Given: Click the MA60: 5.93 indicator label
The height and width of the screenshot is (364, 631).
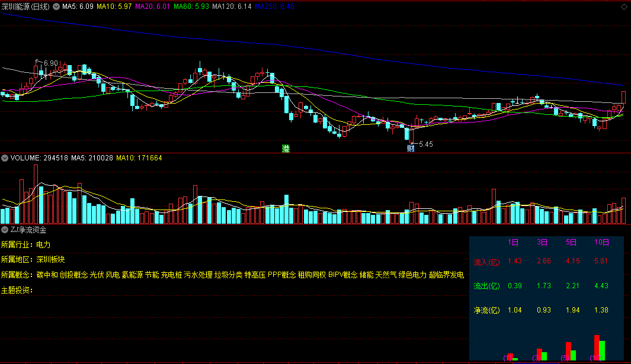Looking at the screenshot, I should click(191, 7).
